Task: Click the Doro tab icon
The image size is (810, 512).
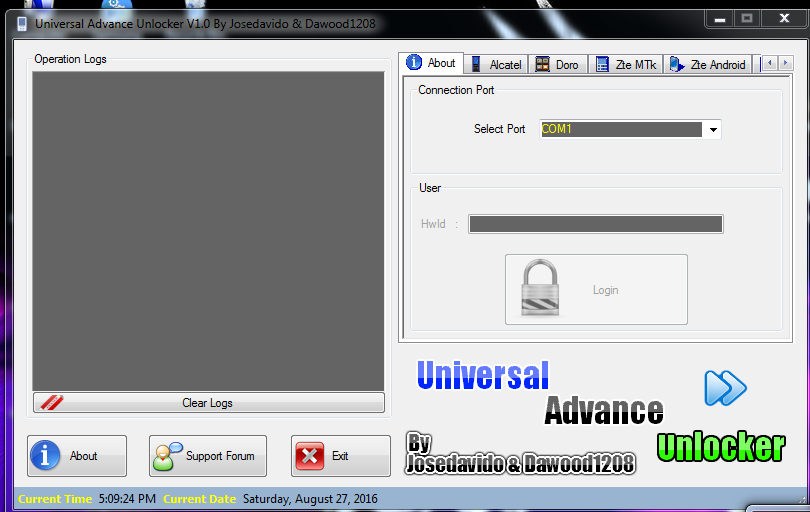Action: tap(542, 64)
